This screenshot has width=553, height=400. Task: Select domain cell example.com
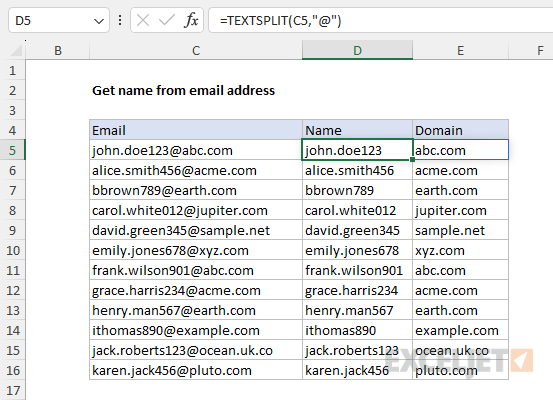pos(461,330)
